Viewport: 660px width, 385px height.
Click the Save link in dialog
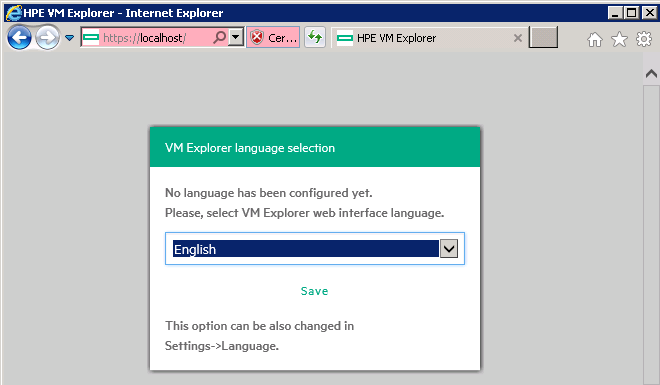[x=314, y=291]
